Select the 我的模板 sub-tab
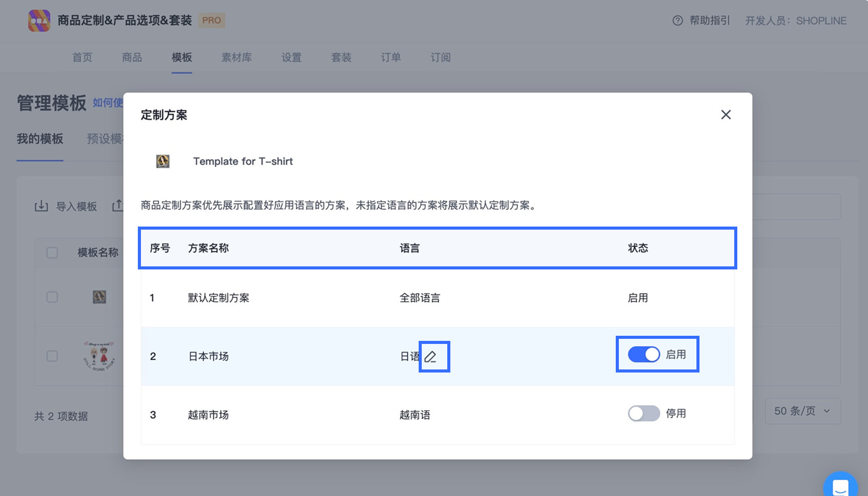868x496 pixels. (x=40, y=139)
